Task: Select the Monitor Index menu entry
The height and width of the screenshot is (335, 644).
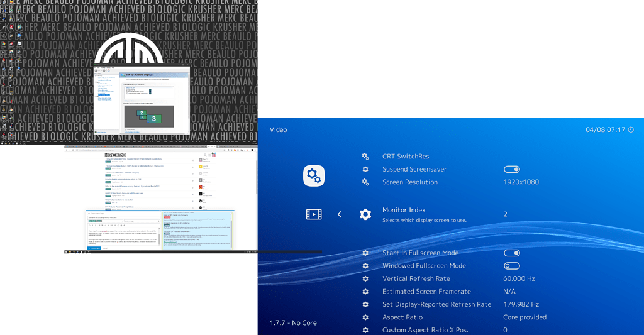Action: (x=404, y=210)
